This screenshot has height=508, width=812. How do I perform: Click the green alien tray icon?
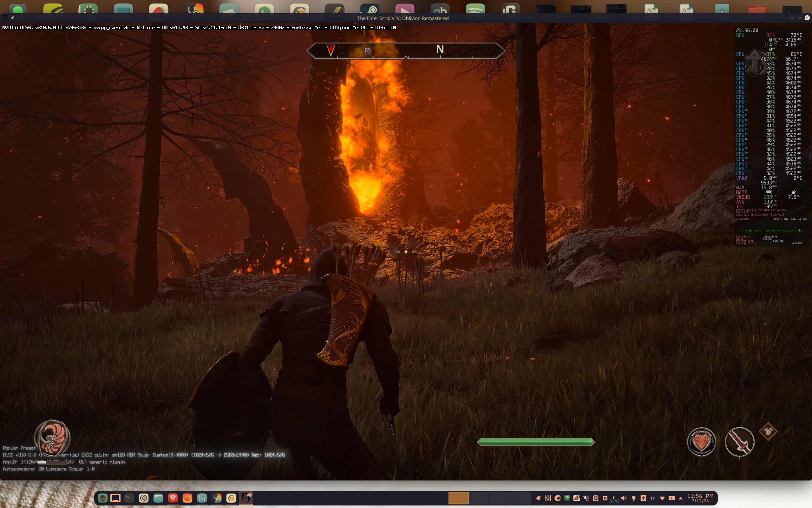tap(567, 498)
